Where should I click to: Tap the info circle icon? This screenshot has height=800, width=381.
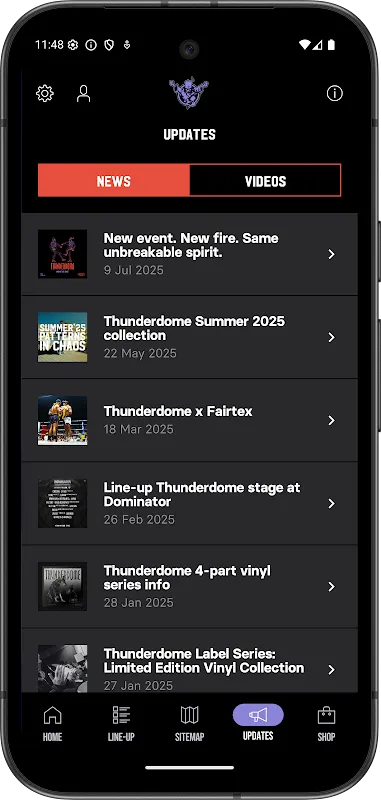pyautogui.click(x=335, y=93)
